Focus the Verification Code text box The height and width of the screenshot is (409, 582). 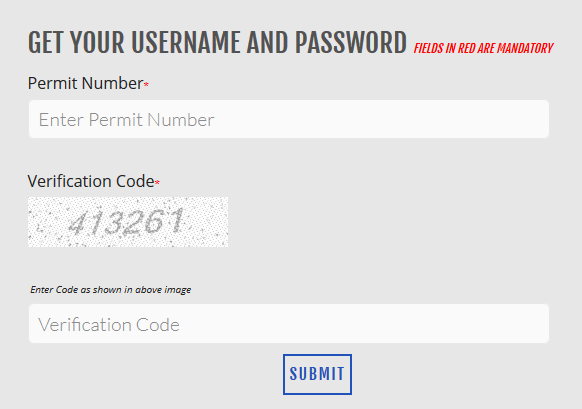point(289,324)
